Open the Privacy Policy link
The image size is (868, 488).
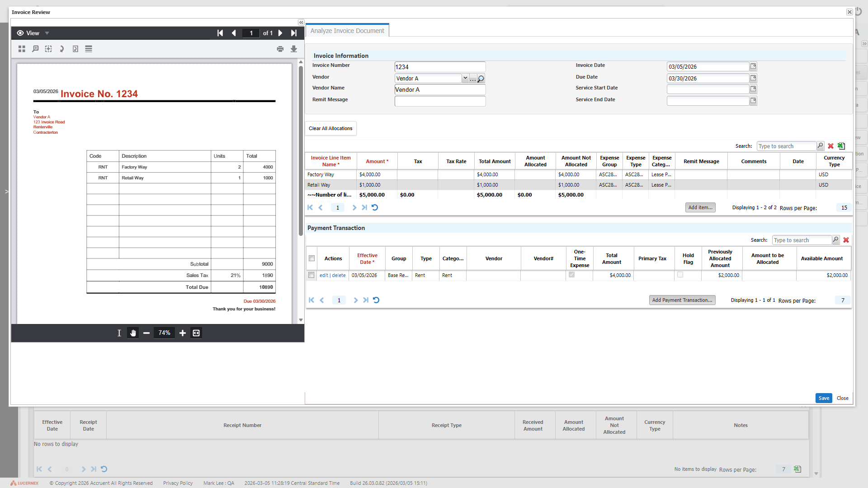tap(177, 483)
